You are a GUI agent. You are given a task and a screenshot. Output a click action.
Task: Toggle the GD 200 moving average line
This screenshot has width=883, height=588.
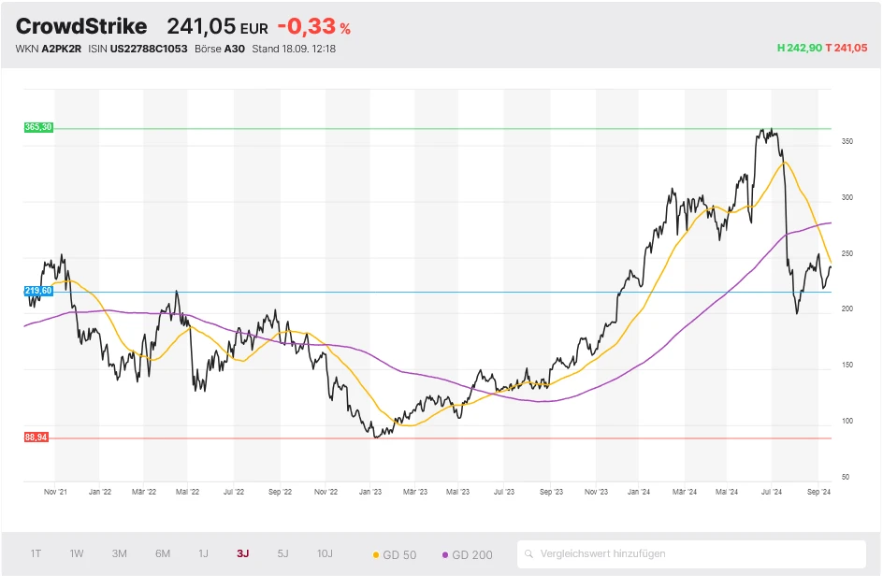pos(466,555)
